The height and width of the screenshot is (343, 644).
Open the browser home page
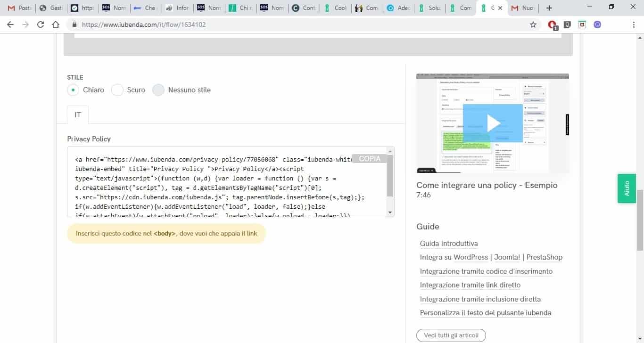[x=55, y=24]
